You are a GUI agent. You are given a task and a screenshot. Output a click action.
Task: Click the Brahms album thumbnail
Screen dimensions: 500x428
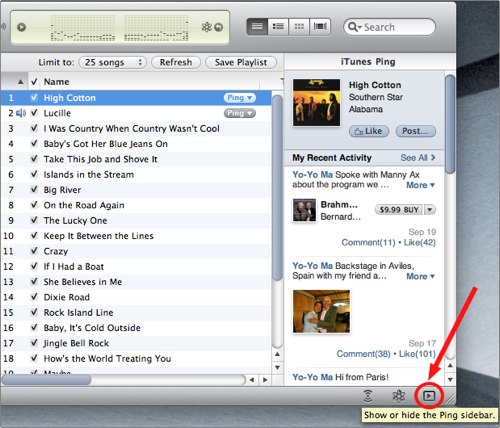(304, 210)
